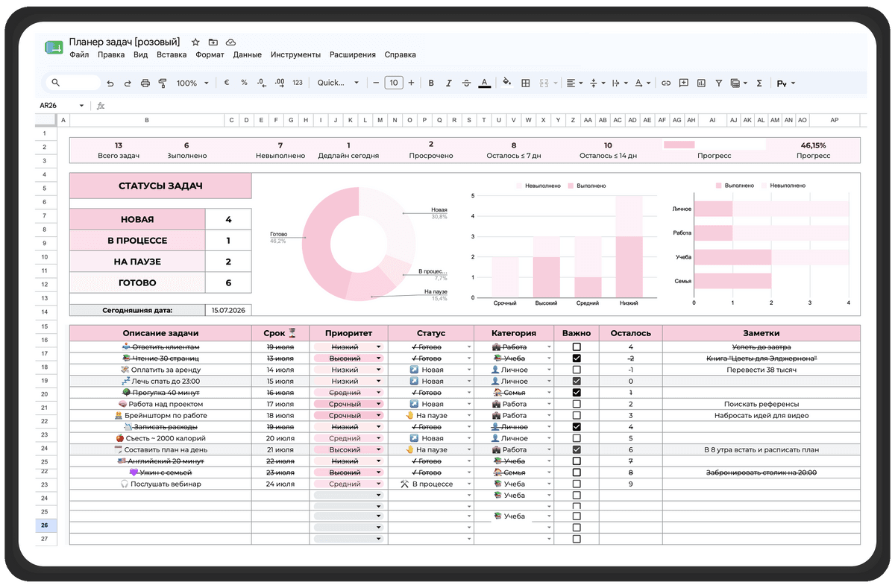Apply currency format with the € icon
The image size is (895, 588).
coord(227,83)
